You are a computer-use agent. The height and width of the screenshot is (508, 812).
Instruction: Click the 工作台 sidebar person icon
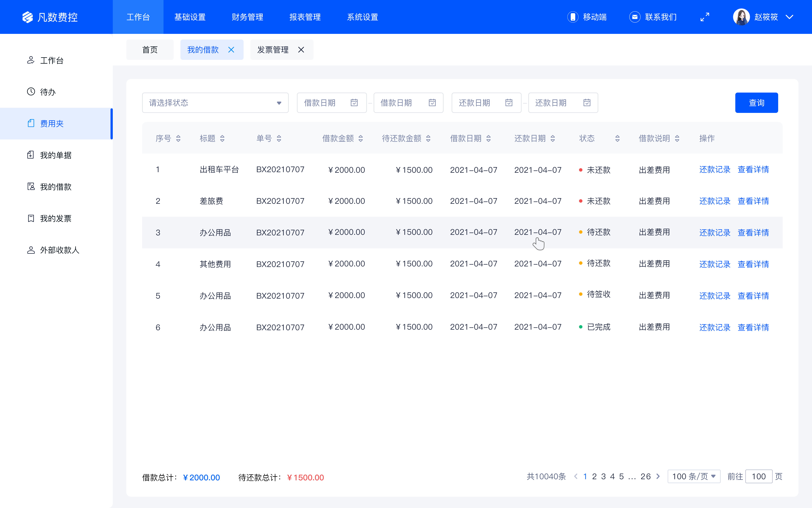pyautogui.click(x=31, y=60)
